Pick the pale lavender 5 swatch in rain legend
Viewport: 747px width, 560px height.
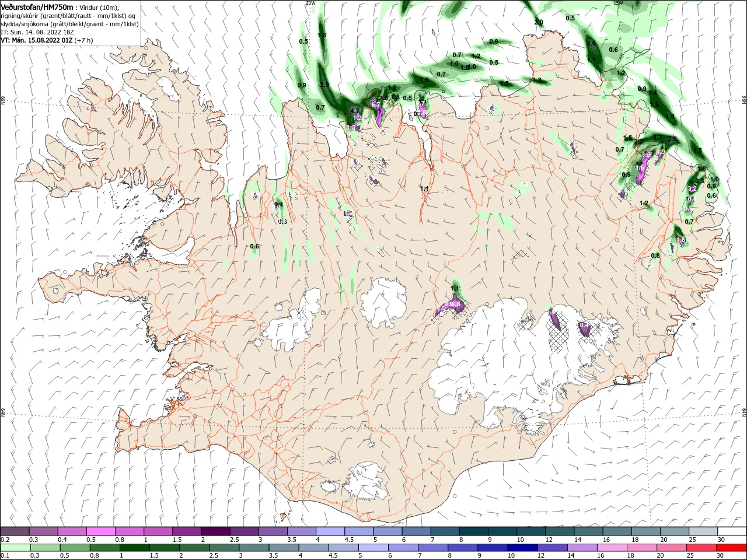point(372,548)
